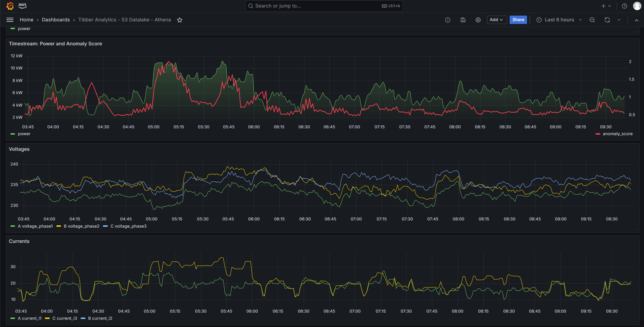
Task: Open dashboard insights info icon
Action: pyautogui.click(x=448, y=20)
